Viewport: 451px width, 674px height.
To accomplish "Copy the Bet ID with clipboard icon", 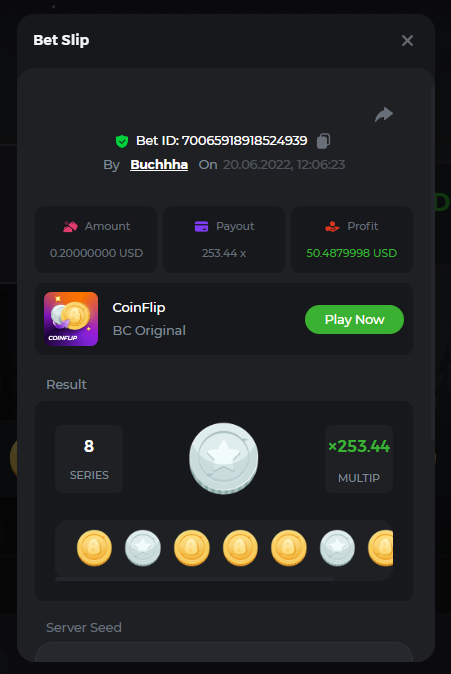I will [x=323, y=141].
